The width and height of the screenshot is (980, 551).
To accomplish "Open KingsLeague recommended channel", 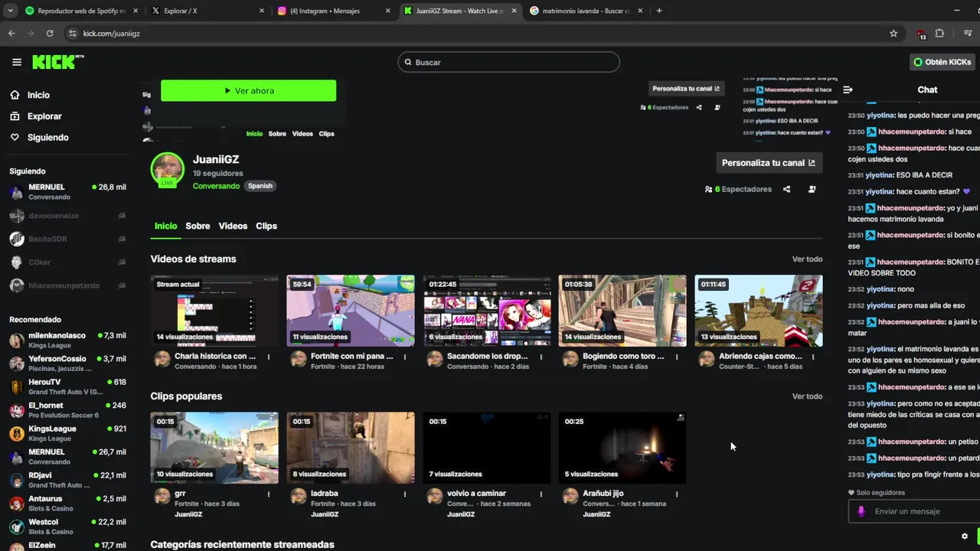I will pos(67,433).
